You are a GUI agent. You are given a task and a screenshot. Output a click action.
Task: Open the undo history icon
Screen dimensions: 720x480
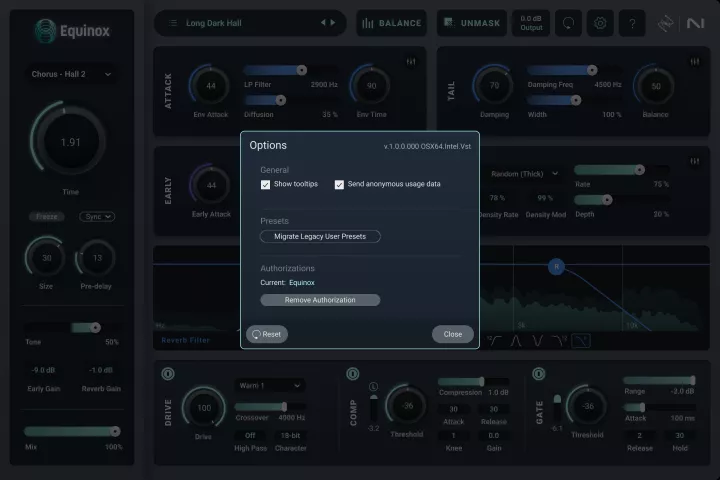[x=568, y=23]
